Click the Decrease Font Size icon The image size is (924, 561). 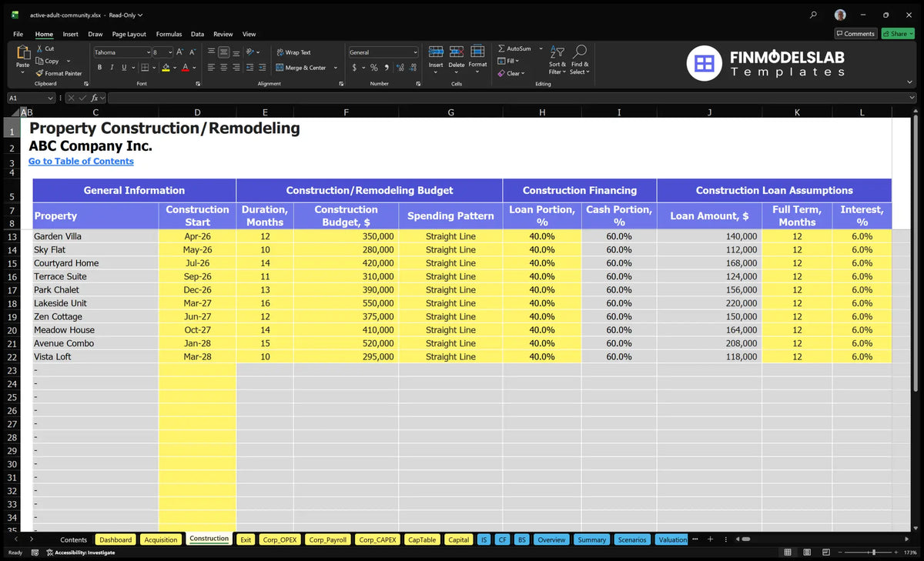(x=192, y=52)
